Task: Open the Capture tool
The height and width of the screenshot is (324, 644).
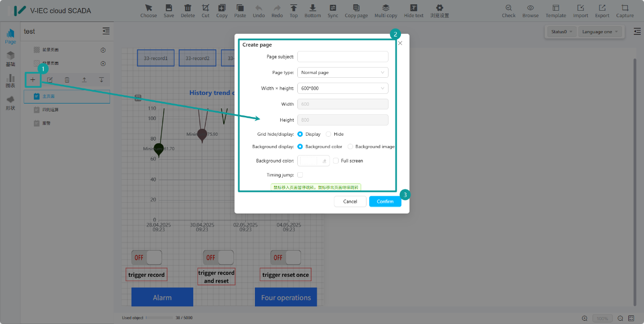Action: click(x=625, y=8)
